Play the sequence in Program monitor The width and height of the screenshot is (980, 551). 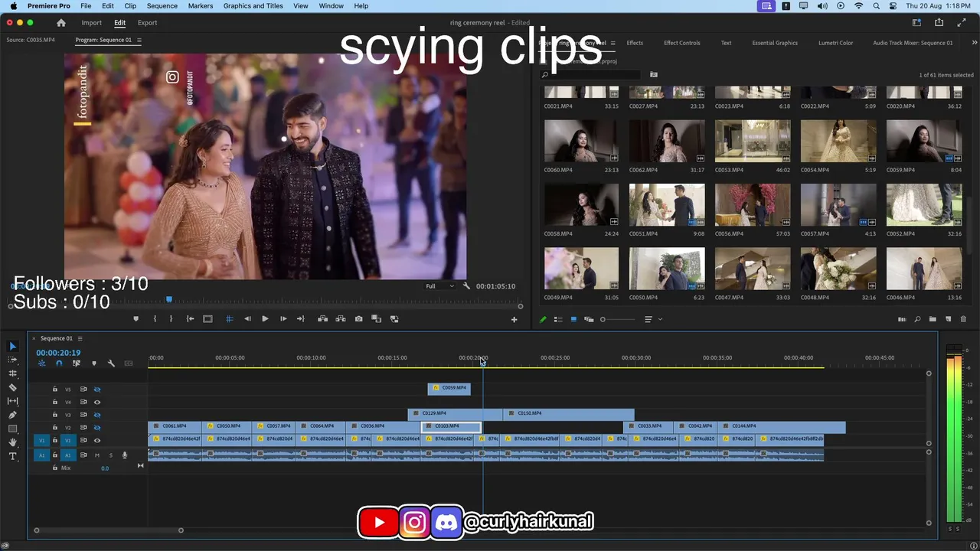point(265,319)
